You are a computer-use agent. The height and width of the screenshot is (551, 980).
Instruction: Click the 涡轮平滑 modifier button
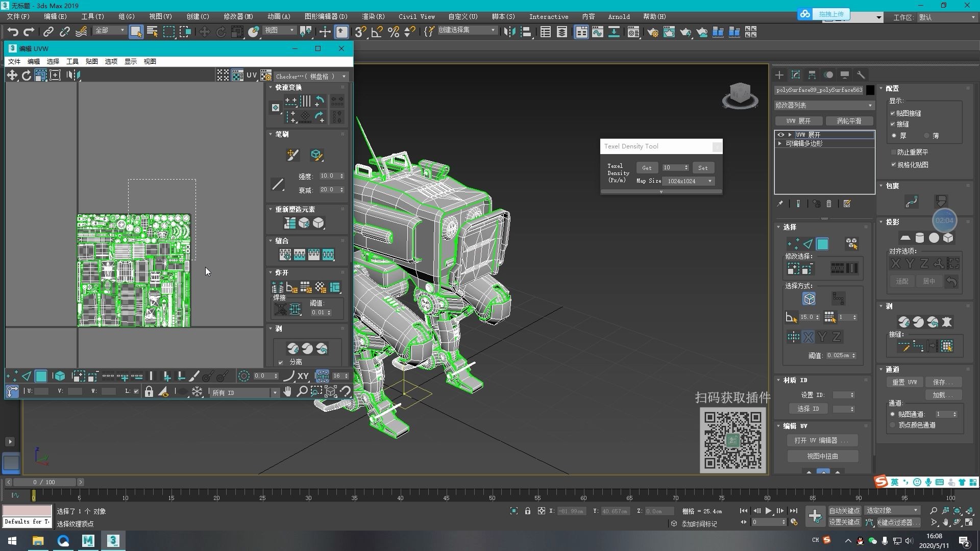(x=849, y=121)
